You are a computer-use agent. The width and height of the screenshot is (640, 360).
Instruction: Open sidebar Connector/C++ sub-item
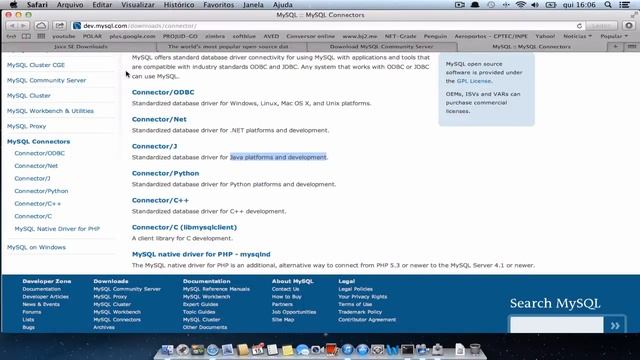pyautogui.click(x=38, y=204)
